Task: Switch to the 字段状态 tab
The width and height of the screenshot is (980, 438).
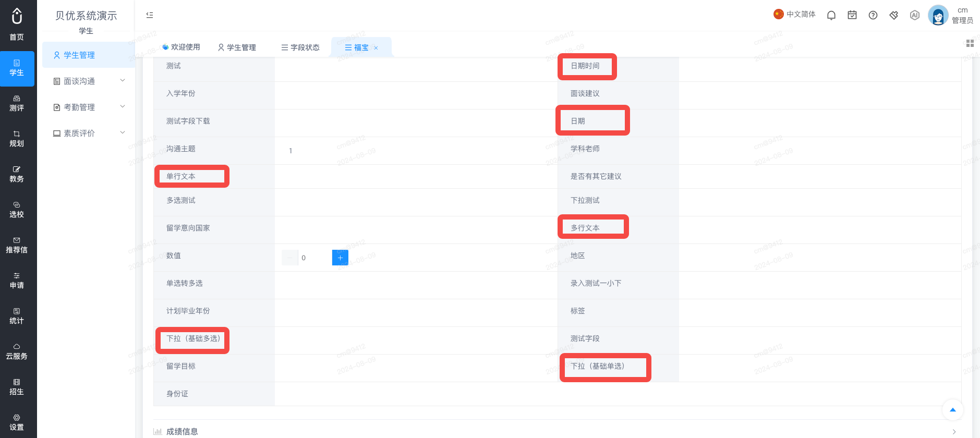Action: click(300, 47)
